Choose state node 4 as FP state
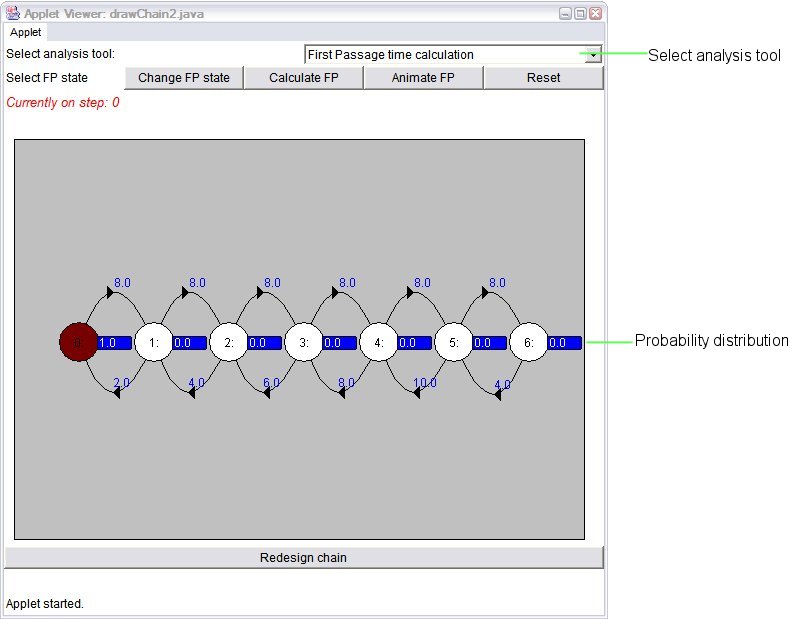 point(379,342)
